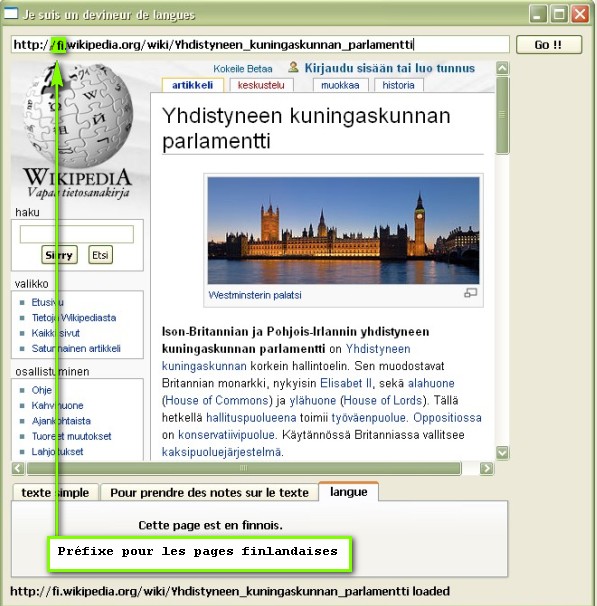Focus the haku search input field

[x=77, y=234]
